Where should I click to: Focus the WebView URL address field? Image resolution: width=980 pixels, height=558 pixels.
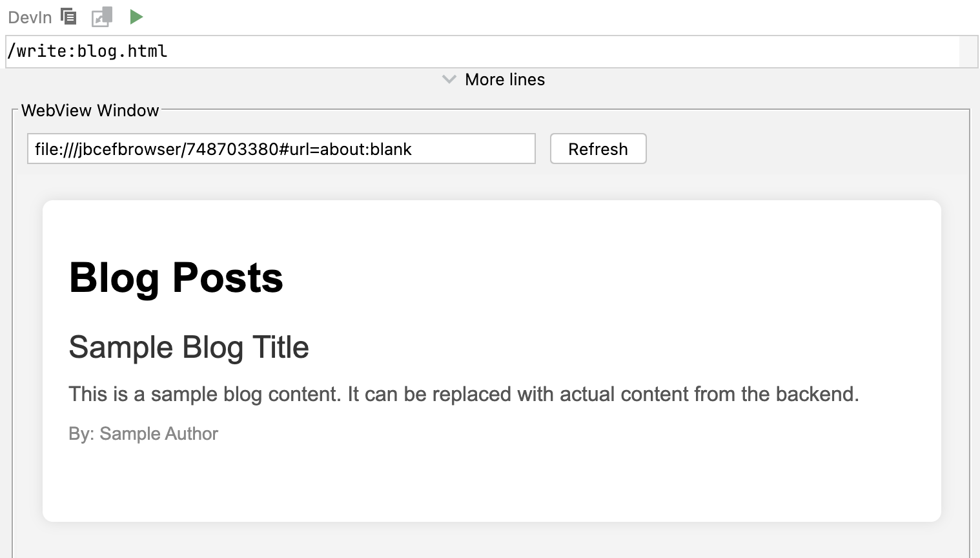click(281, 149)
